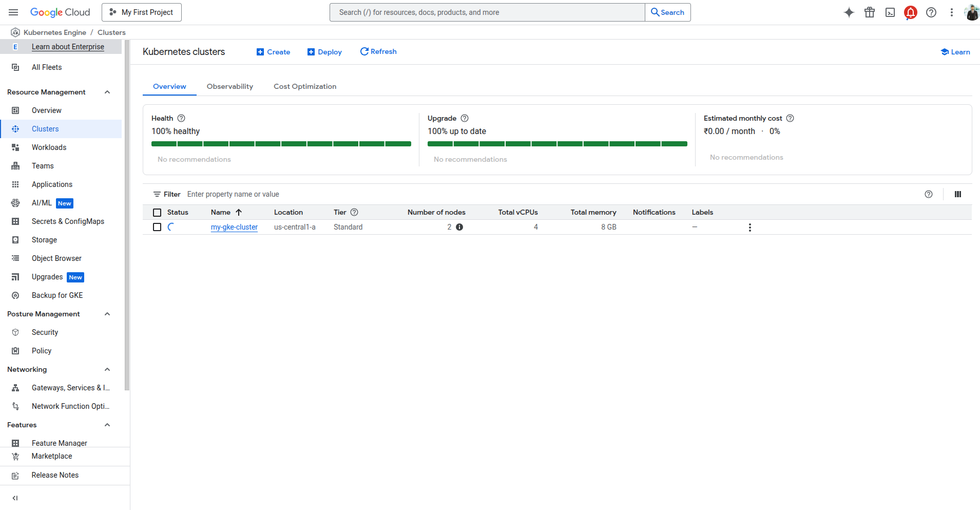Open the user account avatar
The height and width of the screenshot is (510, 980).
point(972,12)
